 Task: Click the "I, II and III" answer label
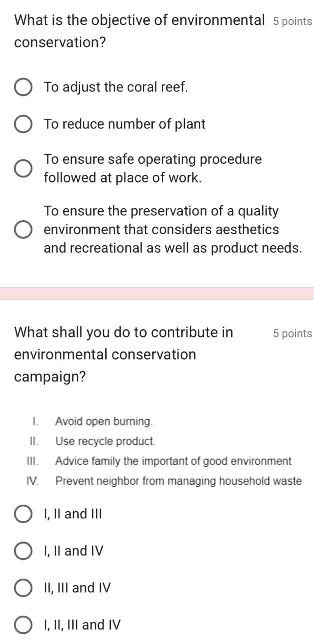tap(72, 514)
